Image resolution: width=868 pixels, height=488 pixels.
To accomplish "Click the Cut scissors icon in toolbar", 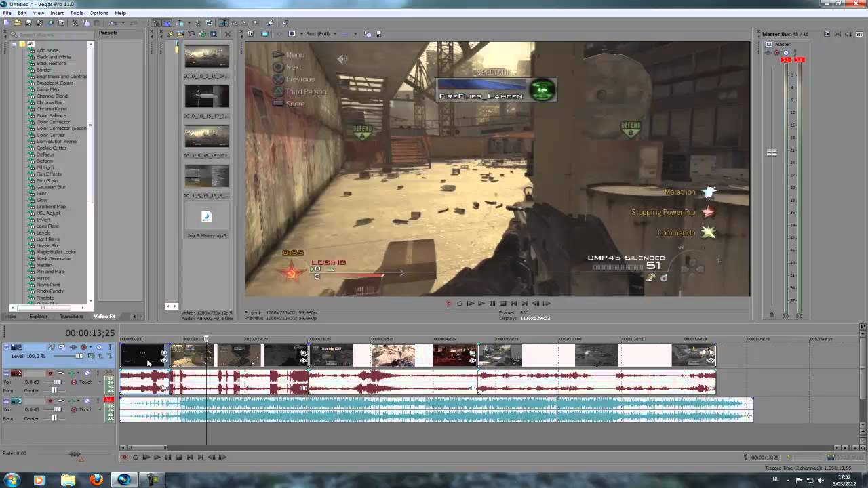I will pos(75,23).
